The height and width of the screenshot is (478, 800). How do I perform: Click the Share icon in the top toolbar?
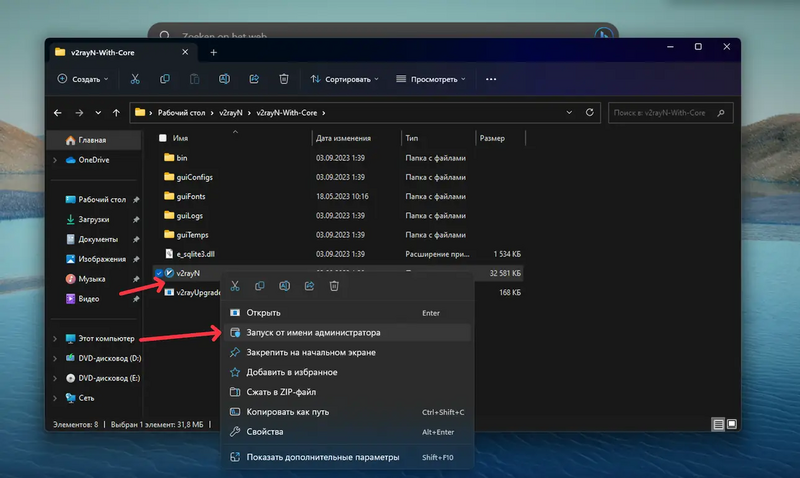point(254,79)
